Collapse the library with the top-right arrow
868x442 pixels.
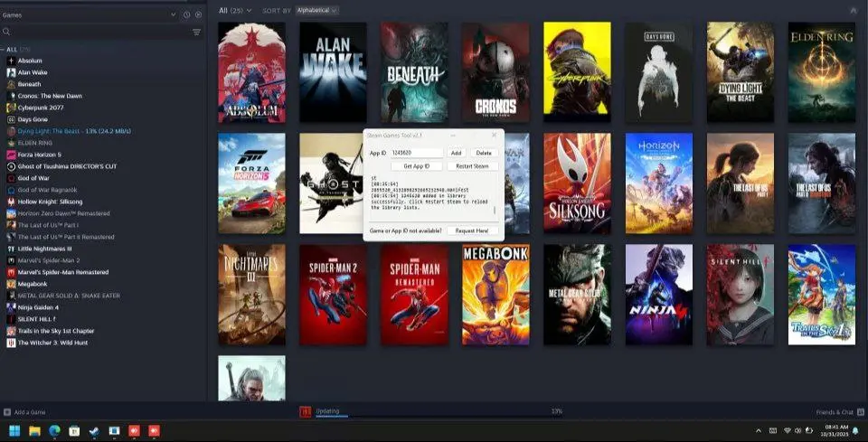point(853,11)
